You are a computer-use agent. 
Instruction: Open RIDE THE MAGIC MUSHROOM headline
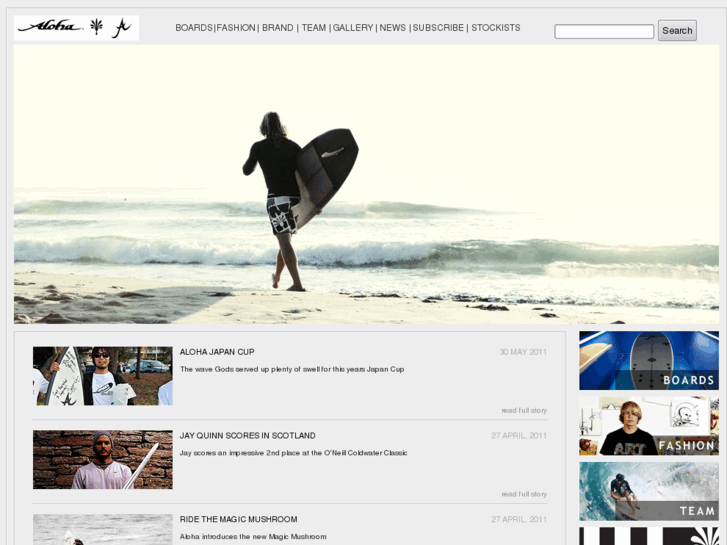239,519
